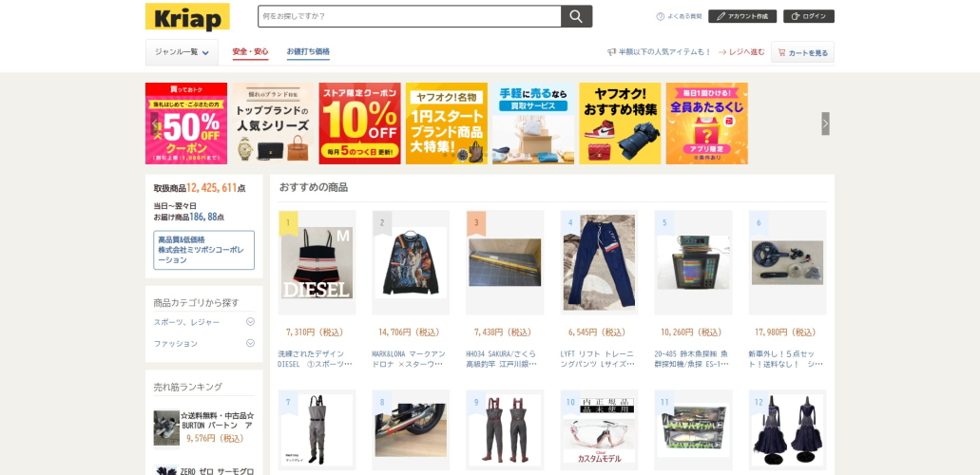This screenshot has height=475, width=980.
Task: Click the help question mark icon
Action: pos(660,16)
